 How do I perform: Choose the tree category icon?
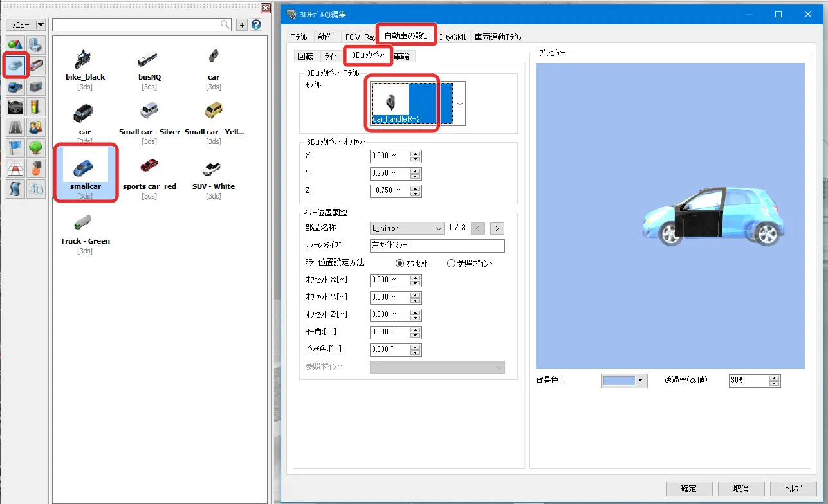coord(37,147)
